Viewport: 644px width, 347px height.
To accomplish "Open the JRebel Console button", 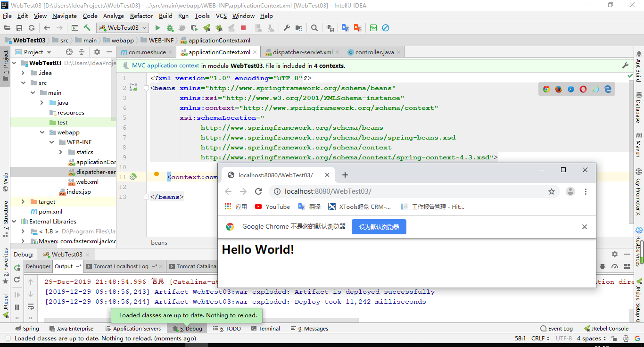I will coord(606,329).
